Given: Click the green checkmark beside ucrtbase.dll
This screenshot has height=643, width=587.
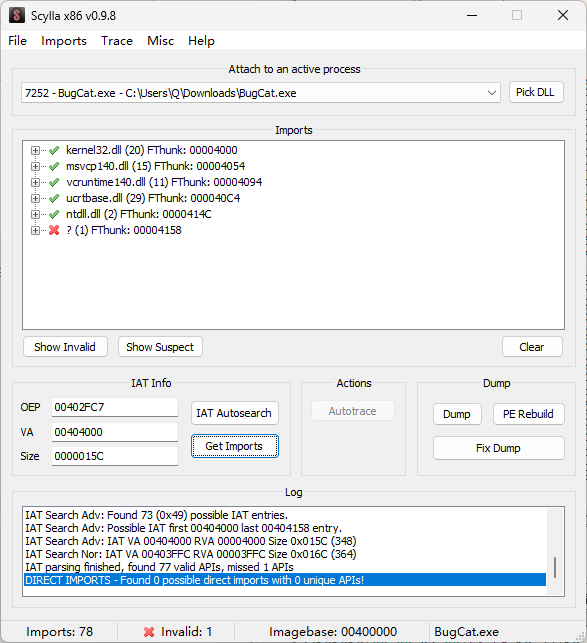Looking at the screenshot, I should click(54, 198).
